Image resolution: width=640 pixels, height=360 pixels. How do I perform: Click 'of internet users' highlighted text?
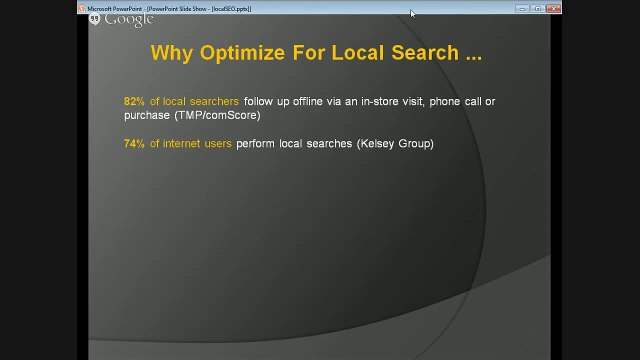point(191,144)
